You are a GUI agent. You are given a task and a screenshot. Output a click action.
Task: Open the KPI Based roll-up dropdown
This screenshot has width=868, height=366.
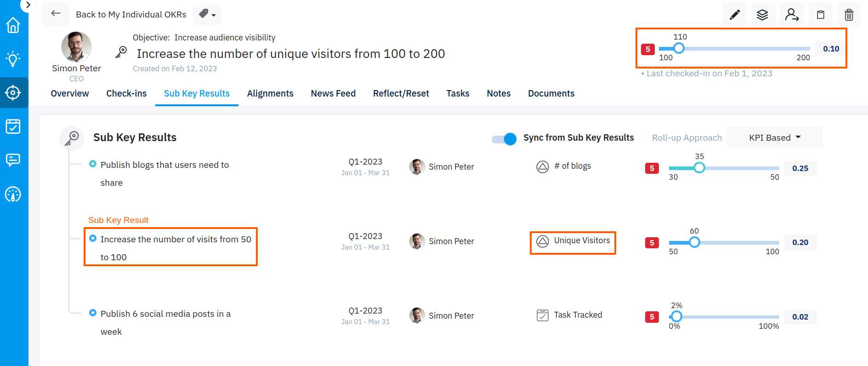tap(774, 137)
